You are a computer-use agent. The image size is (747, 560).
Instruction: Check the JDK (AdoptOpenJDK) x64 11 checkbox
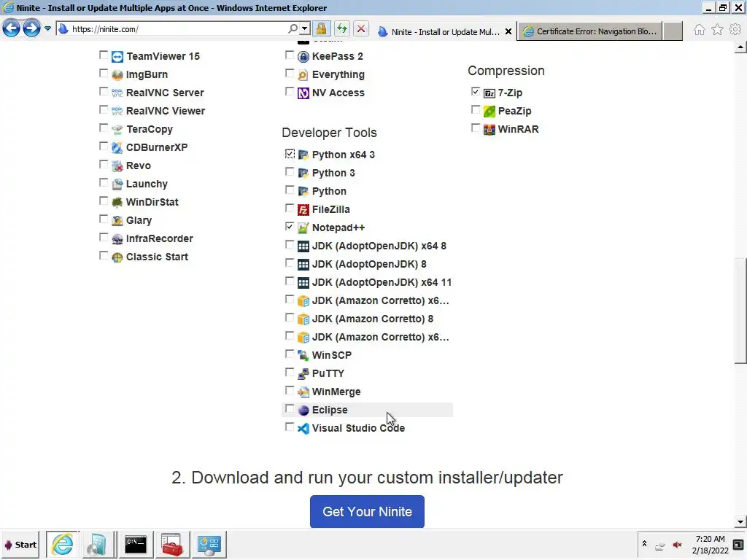(x=290, y=281)
